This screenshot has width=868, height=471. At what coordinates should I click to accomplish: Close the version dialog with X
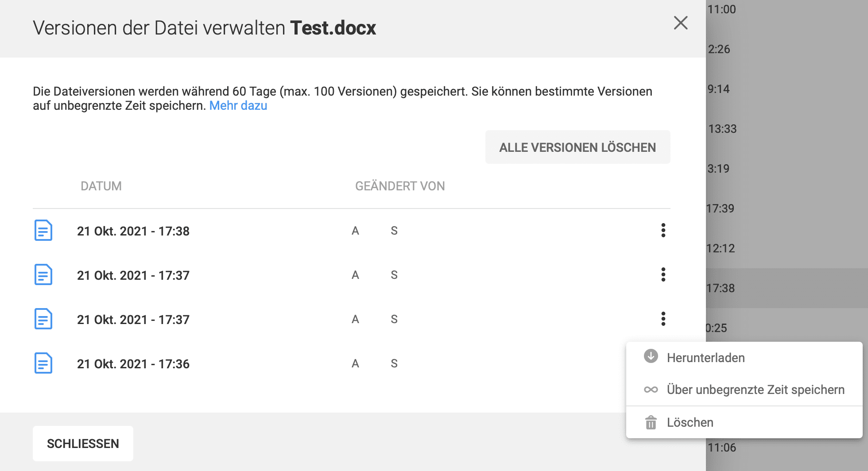coord(681,23)
